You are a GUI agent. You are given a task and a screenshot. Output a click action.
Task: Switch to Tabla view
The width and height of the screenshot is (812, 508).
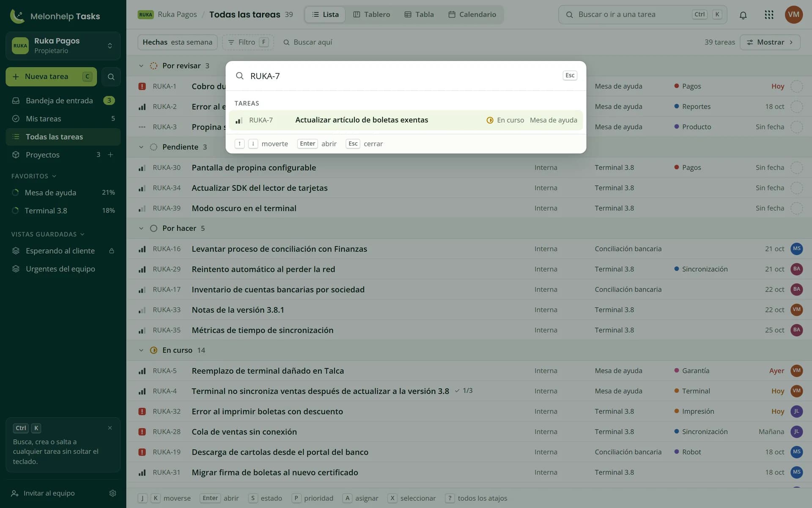point(419,14)
